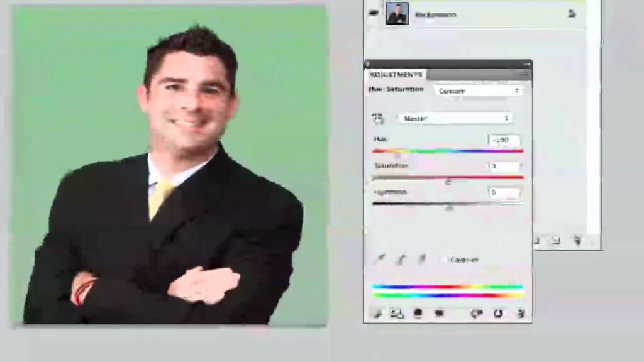Select the Subtract from Sample eyedropper
The width and height of the screenshot is (644, 362).
[x=423, y=259]
